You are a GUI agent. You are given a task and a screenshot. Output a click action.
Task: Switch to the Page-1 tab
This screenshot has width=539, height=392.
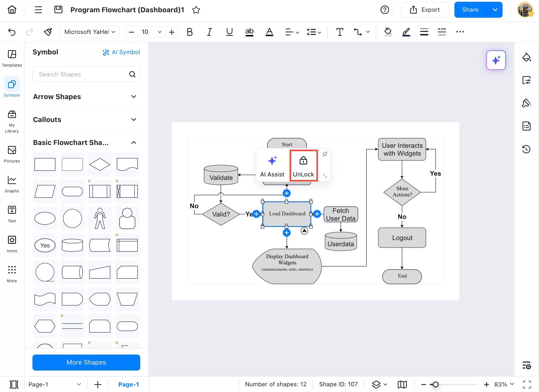[x=128, y=384]
